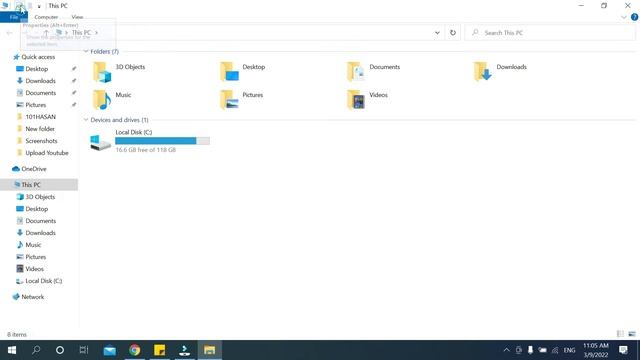Open the Desktop folder in main pane
The width and height of the screenshot is (640, 360).
pyautogui.click(x=229, y=72)
